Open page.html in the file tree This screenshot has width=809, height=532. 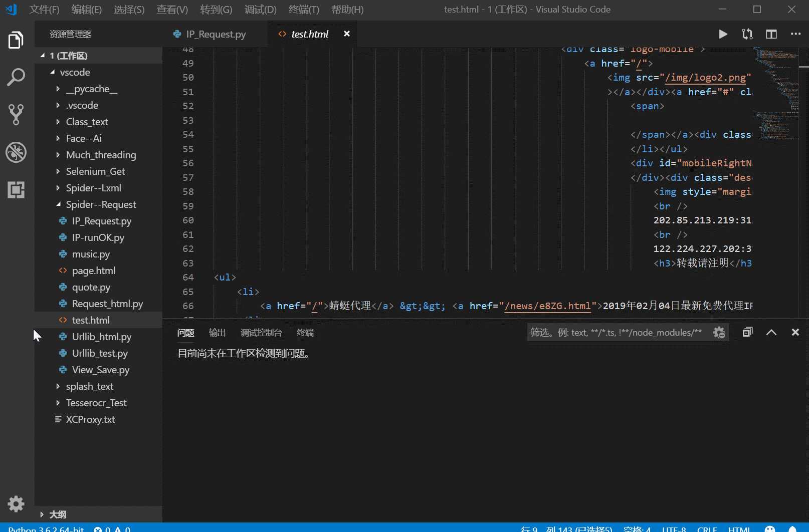click(98, 271)
